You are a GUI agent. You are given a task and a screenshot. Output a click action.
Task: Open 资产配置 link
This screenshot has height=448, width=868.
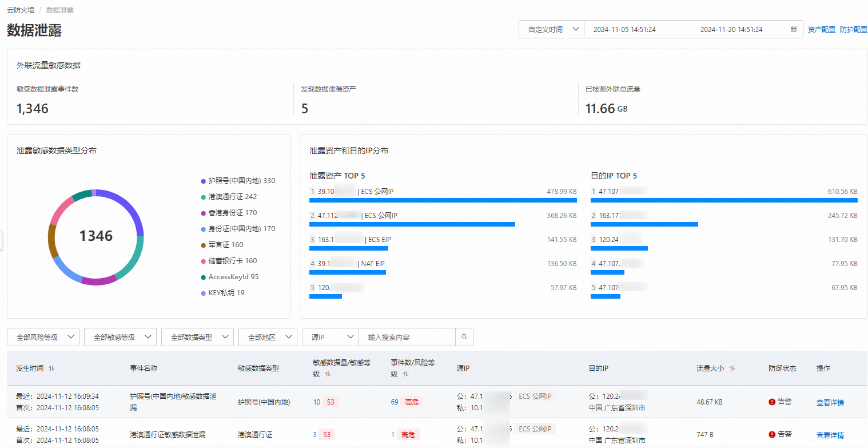tap(821, 29)
